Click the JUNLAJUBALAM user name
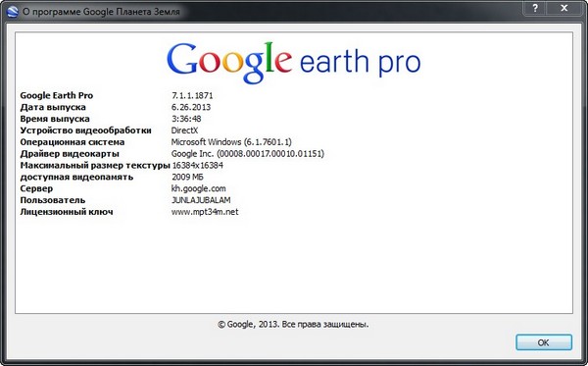 pyautogui.click(x=201, y=200)
